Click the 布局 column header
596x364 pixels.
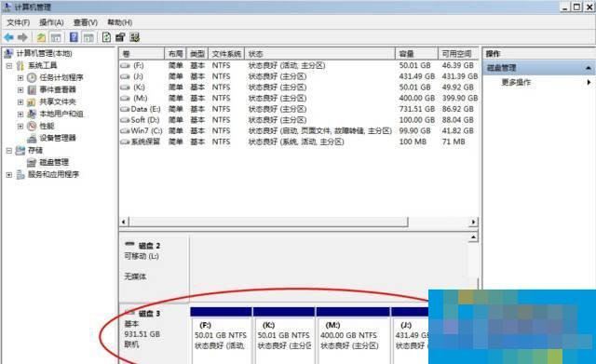tap(175, 54)
